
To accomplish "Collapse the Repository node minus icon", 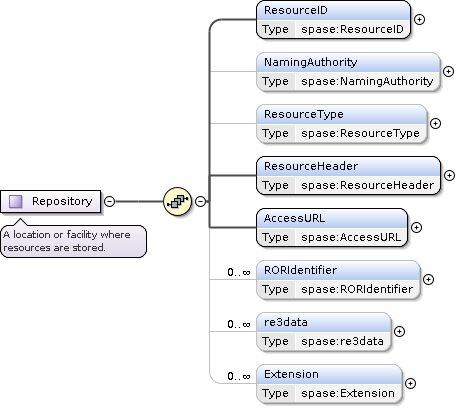I will (x=109, y=201).
